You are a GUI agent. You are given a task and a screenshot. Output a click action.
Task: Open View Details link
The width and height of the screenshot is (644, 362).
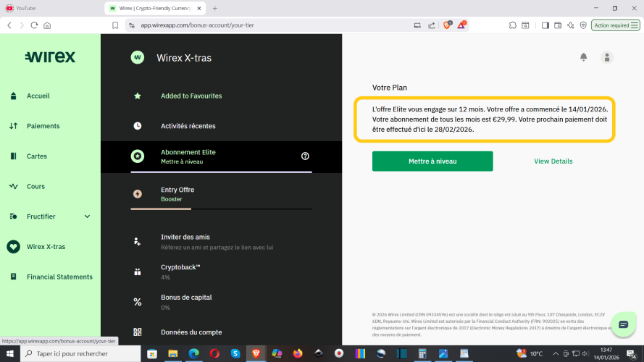coord(553,161)
